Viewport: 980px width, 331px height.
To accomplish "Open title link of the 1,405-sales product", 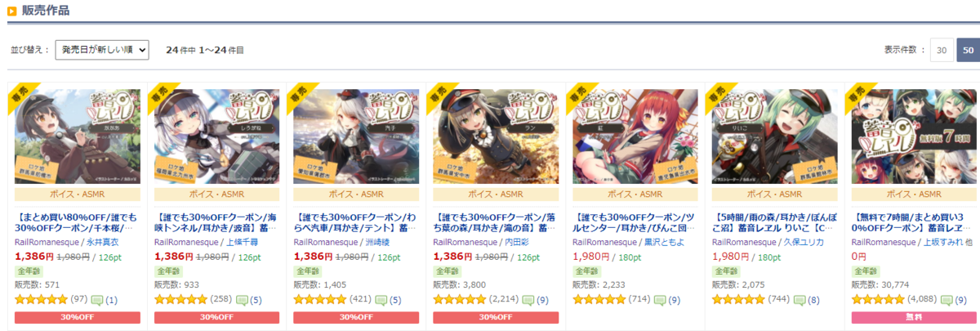I will point(356,224).
